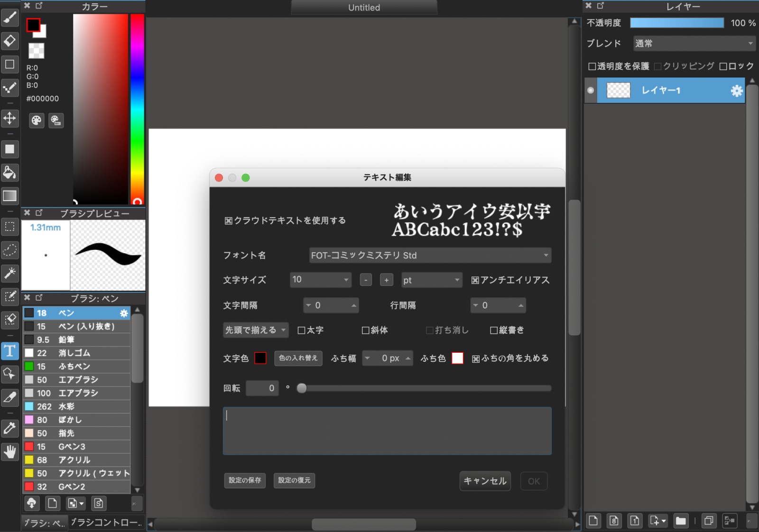Click inside the text entry area
The width and height of the screenshot is (759, 532).
(x=387, y=431)
